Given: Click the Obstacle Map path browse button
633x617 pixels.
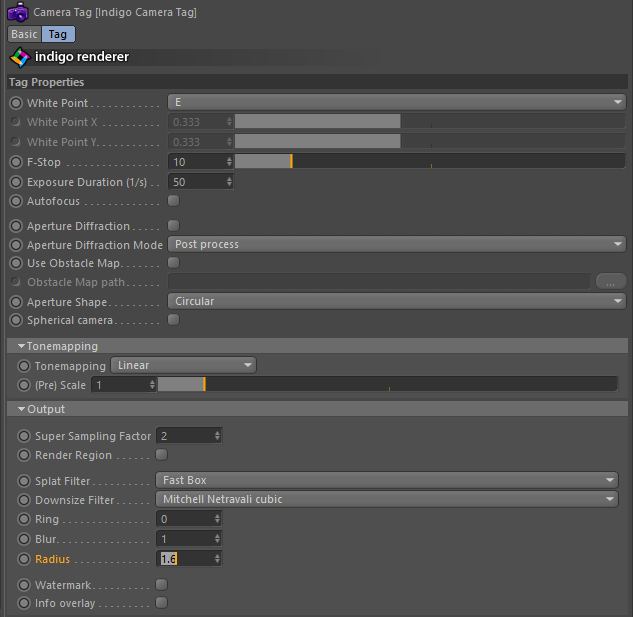Looking at the screenshot, I should tap(610, 282).
